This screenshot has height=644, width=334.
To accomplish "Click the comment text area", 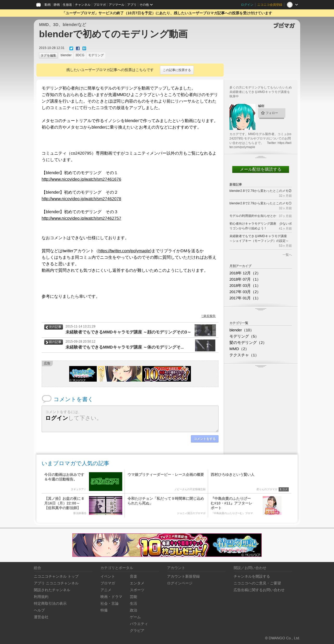I will [130, 419].
